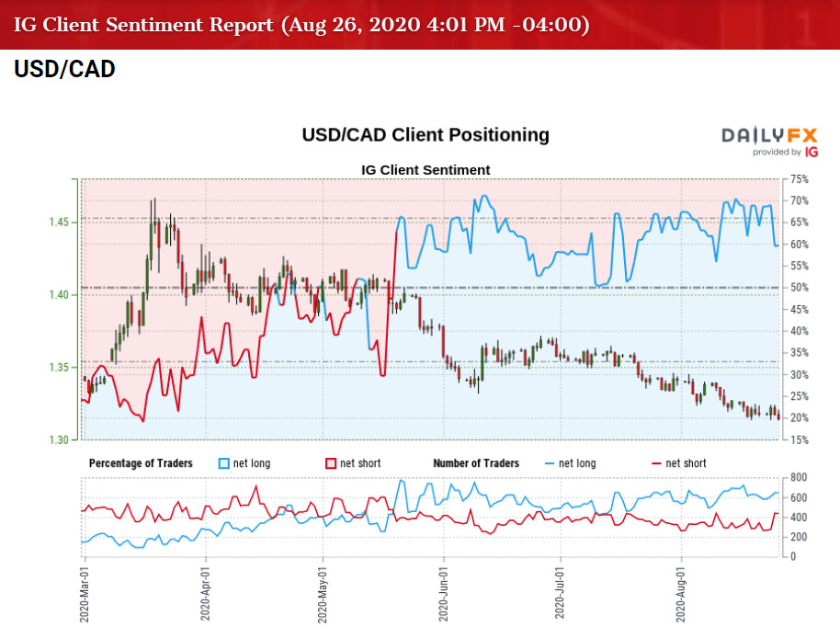Click 'net short' label beside the red square
Image resolution: width=840 pixels, height=638 pixels.
point(360,463)
